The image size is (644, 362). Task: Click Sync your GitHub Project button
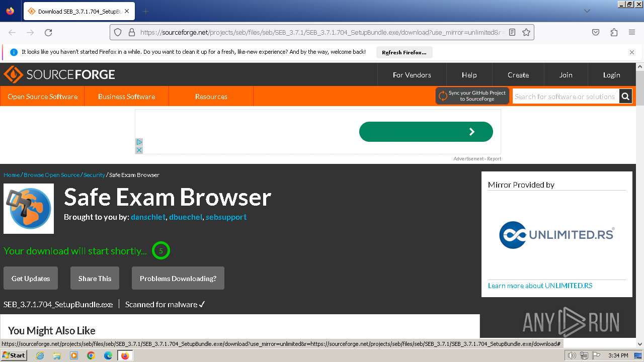[472, 96]
